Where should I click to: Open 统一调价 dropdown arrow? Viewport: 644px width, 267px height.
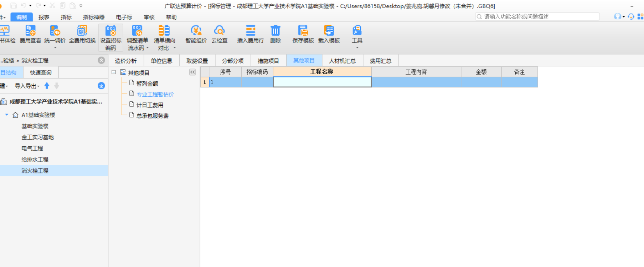pyautogui.click(x=55, y=48)
